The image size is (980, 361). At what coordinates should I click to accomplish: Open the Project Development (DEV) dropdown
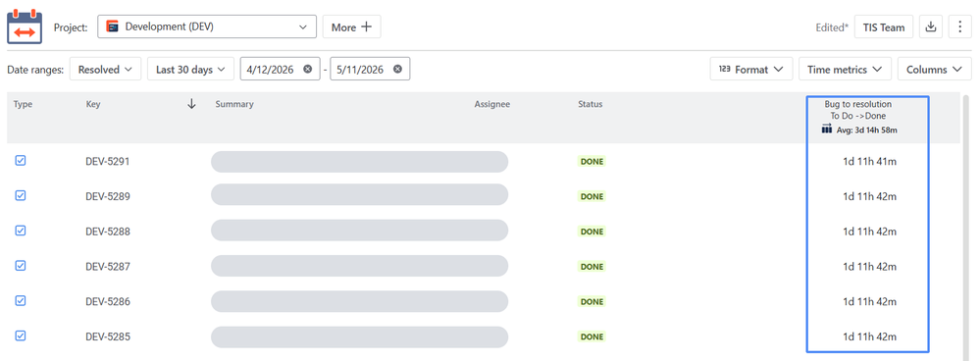pyautogui.click(x=207, y=26)
